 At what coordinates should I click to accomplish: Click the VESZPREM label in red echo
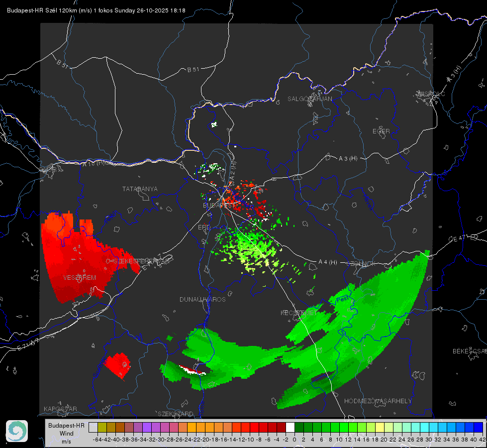[x=80, y=278]
